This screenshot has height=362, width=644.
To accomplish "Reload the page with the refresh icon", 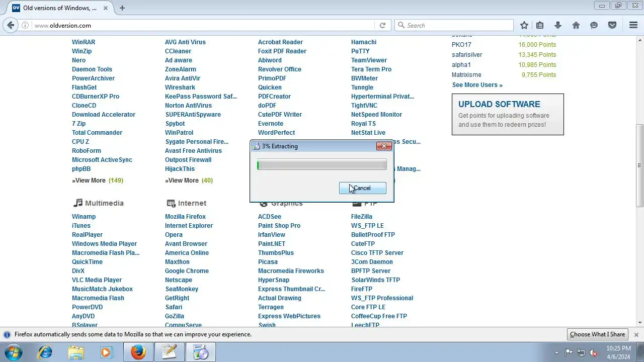I will click(382, 25).
